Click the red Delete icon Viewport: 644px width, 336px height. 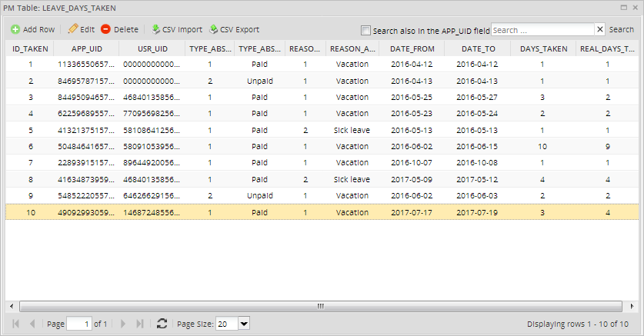(105, 29)
